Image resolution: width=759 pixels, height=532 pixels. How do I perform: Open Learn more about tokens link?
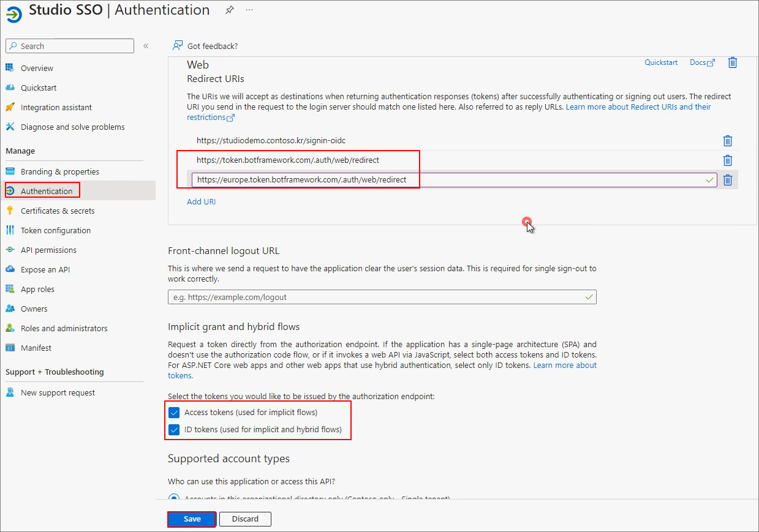pyautogui.click(x=565, y=365)
